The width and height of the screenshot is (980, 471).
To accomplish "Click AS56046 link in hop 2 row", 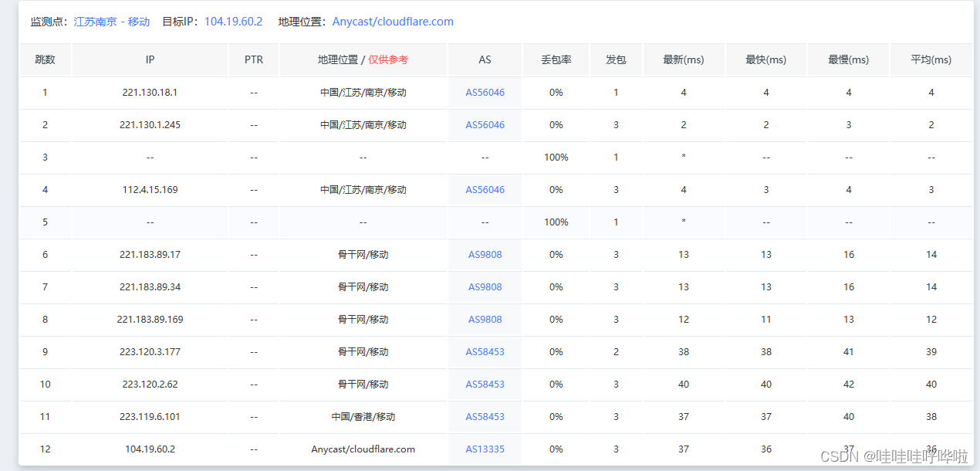I will click(485, 125).
